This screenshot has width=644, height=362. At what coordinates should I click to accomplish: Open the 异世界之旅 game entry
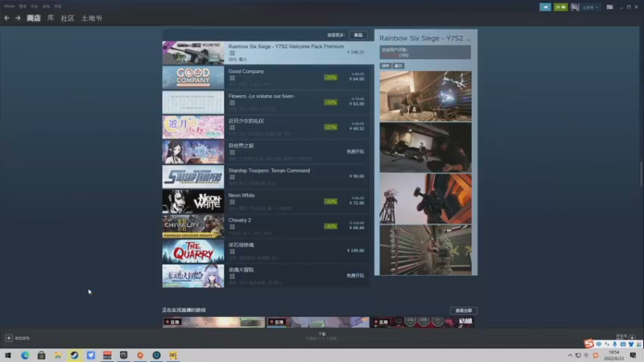pos(268,151)
